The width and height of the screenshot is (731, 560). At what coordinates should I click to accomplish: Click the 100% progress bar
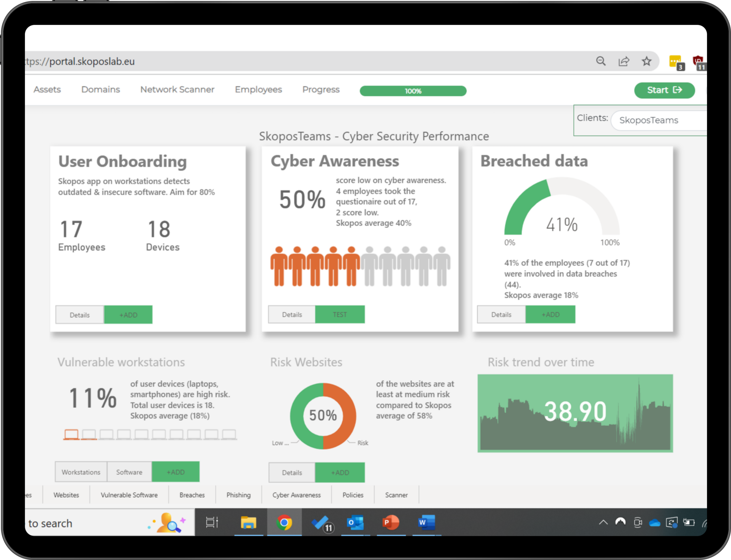coord(413,91)
